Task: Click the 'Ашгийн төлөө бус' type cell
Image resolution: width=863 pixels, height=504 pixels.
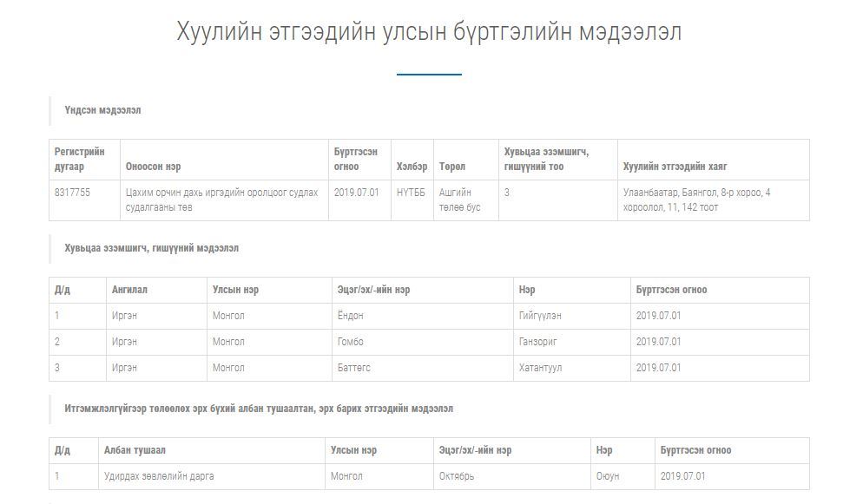Action: 459,200
